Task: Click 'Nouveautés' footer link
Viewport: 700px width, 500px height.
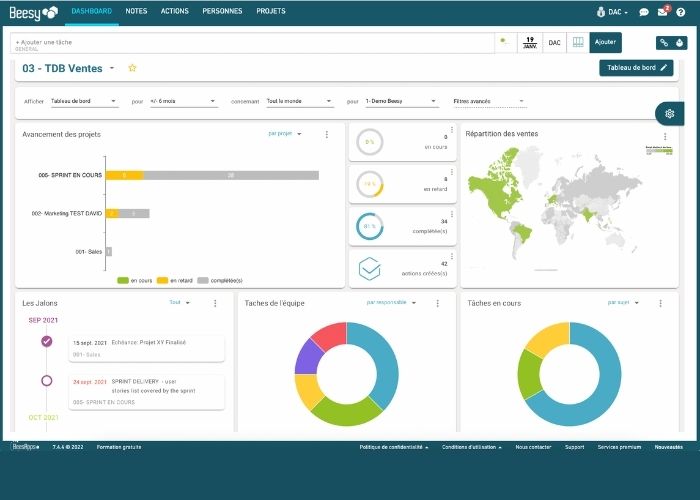Action: point(668,447)
